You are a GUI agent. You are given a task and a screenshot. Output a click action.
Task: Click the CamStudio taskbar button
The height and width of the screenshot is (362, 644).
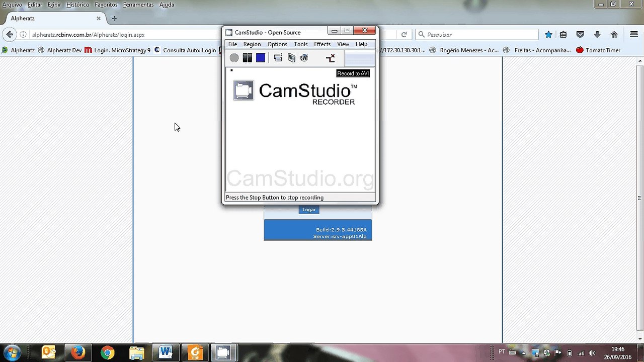(x=223, y=352)
